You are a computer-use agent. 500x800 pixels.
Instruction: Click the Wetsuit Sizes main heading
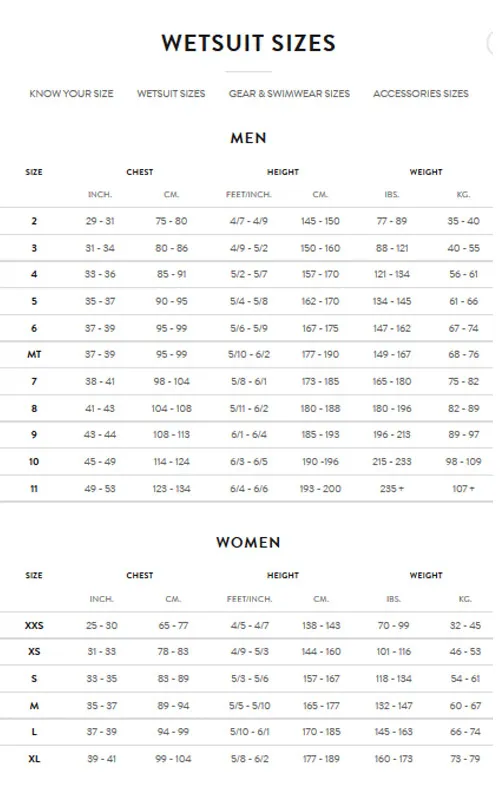pyautogui.click(x=248, y=43)
